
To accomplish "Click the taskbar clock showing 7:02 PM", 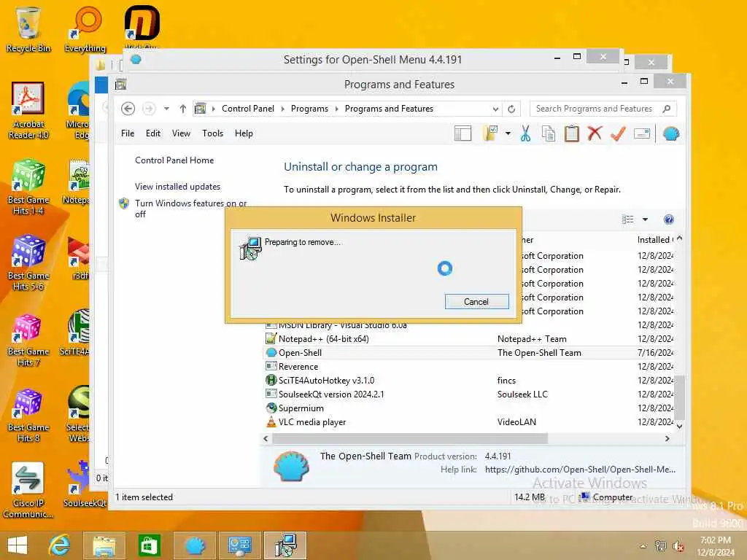I will [715, 546].
